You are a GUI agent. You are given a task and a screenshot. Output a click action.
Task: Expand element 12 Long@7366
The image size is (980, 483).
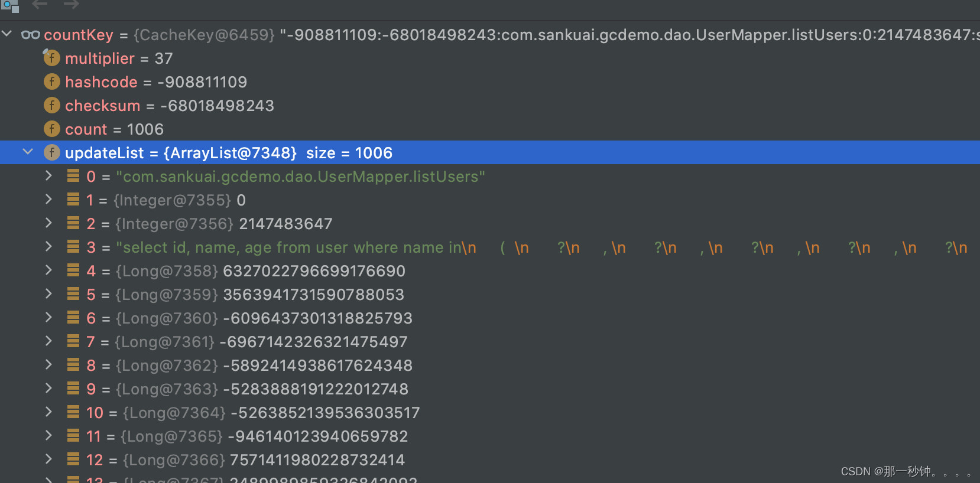tap(48, 459)
